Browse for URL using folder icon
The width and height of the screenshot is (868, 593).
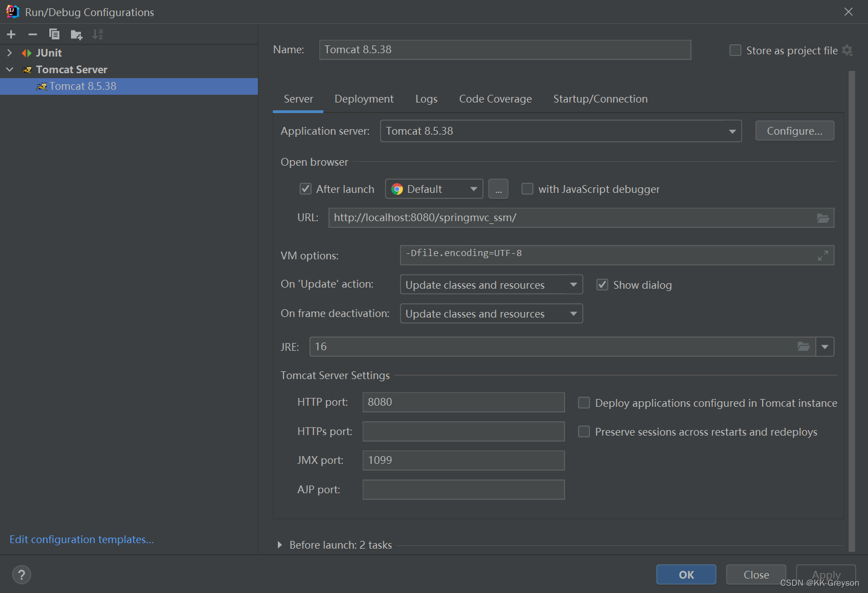click(823, 218)
